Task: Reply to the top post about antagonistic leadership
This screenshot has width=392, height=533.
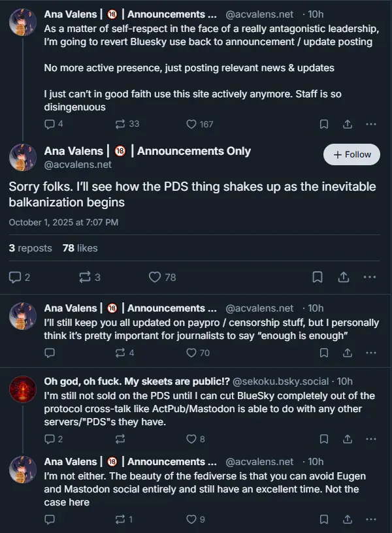Action: [x=50, y=124]
